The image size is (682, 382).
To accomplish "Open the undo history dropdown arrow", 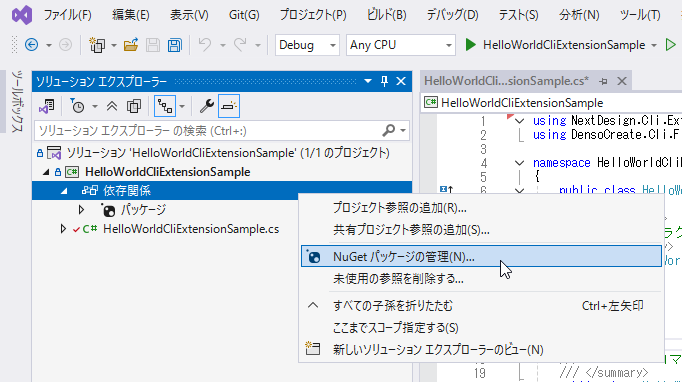I will (x=222, y=45).
